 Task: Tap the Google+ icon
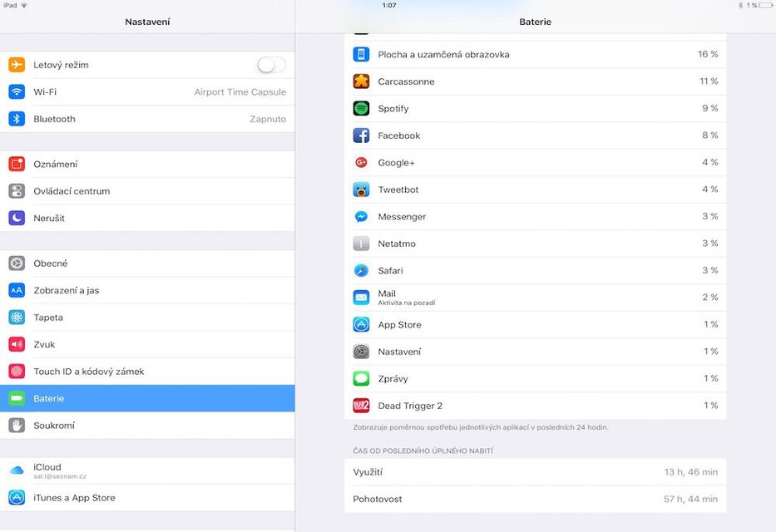pyautogui.click(x=360, y=162)
